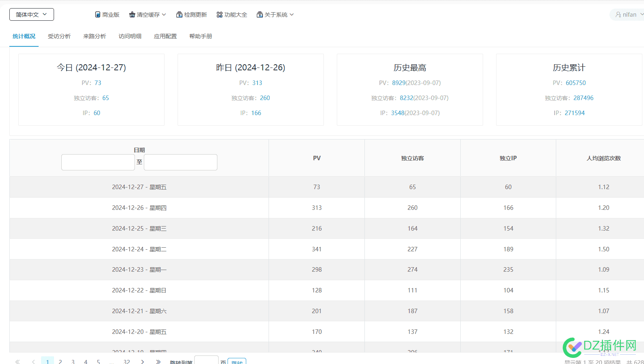Click historical highest IP value 3548

pyautogui.click(x=398, y=113)
